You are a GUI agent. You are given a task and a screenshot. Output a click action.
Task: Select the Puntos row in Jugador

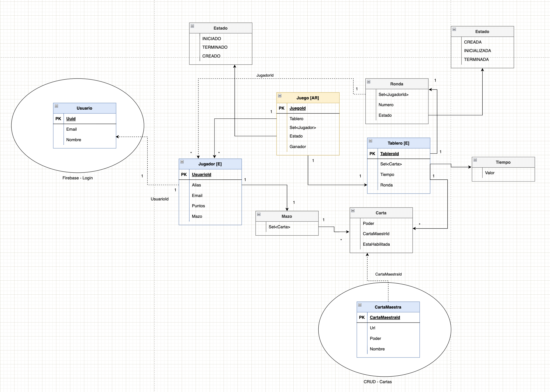[x=198, y=206]
